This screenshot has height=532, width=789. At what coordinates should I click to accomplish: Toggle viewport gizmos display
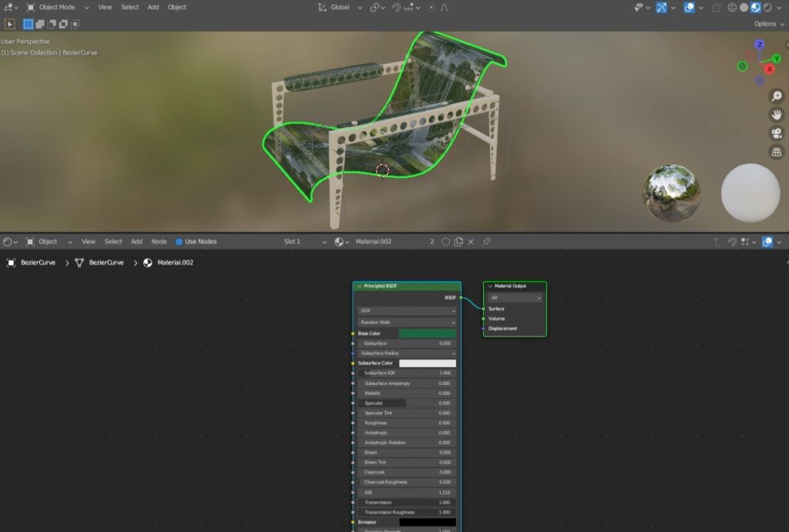[661, 8]
